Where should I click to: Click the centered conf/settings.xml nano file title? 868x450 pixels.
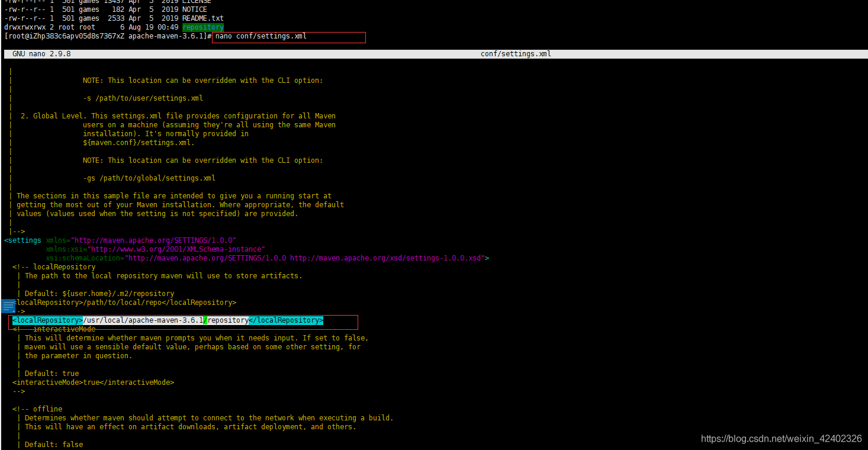pyautogui.click(x=516, y=54)
